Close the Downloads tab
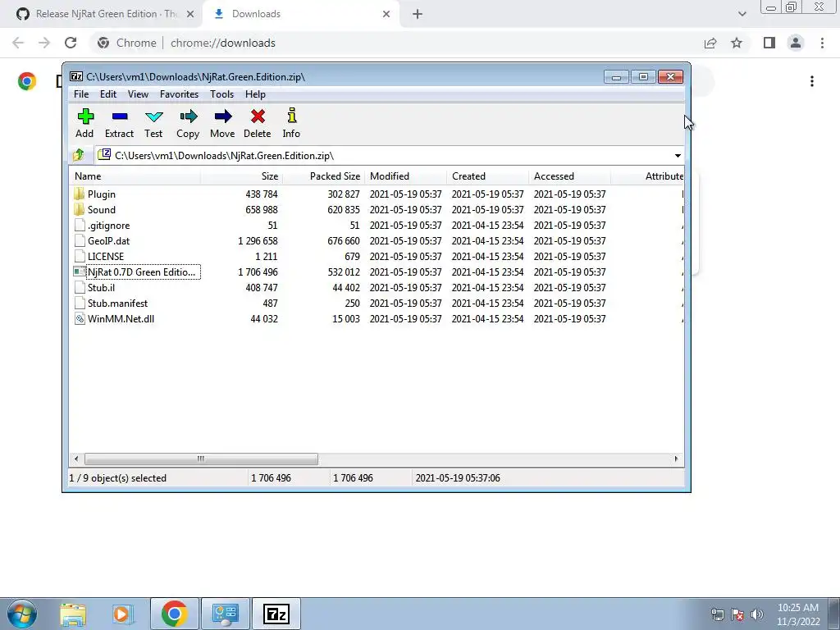The image size is (840, 630). click(x=386, y=14)
